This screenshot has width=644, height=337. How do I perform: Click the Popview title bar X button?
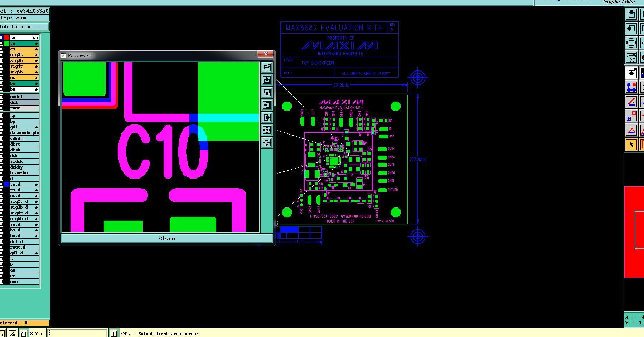[266, 54]
